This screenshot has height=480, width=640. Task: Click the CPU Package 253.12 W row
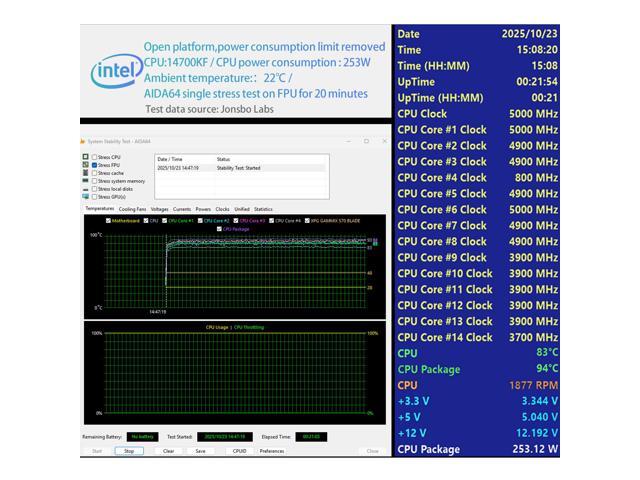[x=477, y=449]
